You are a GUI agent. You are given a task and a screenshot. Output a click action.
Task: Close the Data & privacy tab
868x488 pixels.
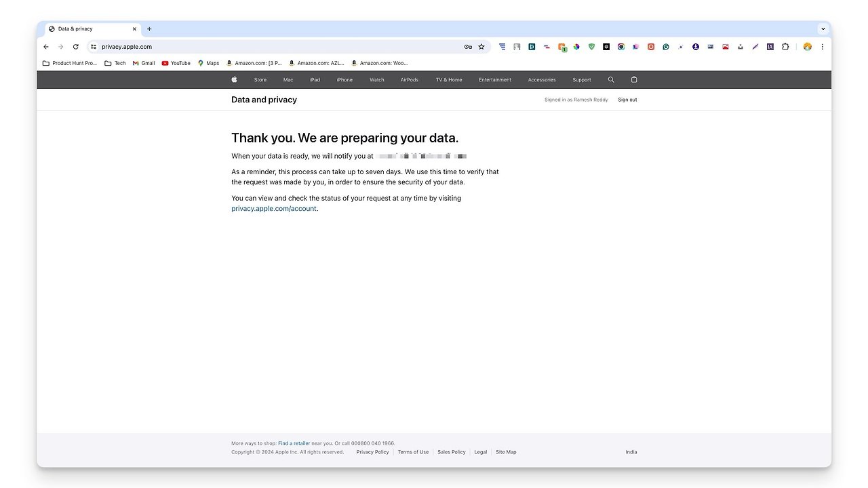[x=134, y=29]
